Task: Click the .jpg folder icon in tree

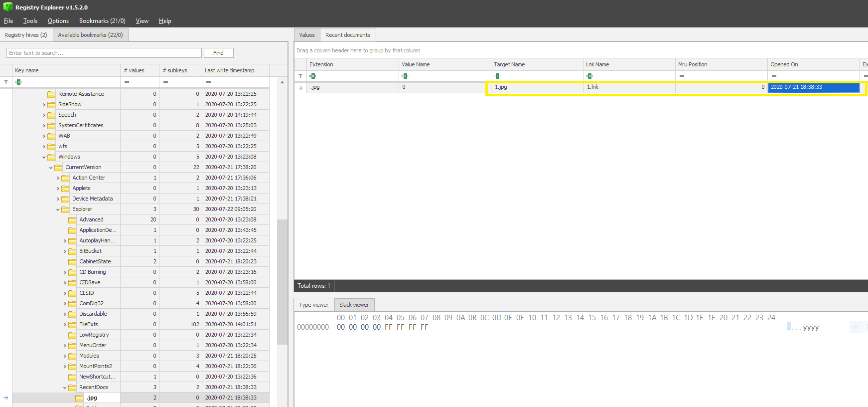Action: click(x=79, y=398)
